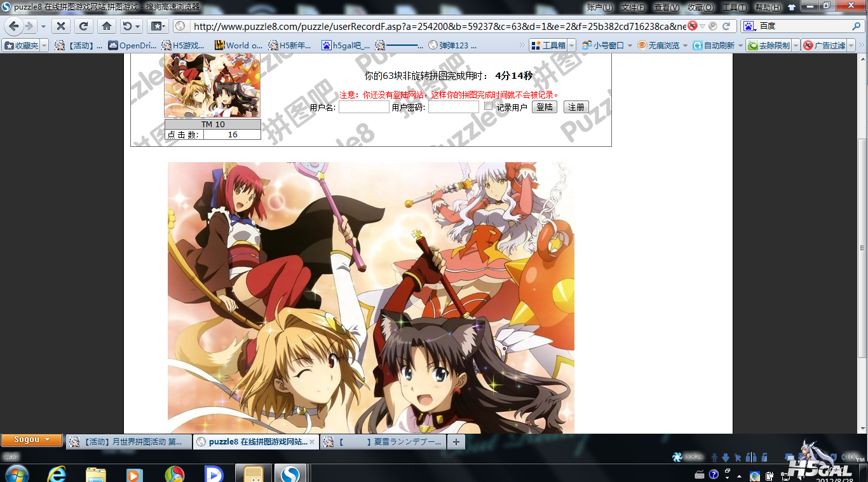Screen dimensions: 868x482
Task: Tick the 记录用户 remember user checkbox
Action: pos(488,106)
